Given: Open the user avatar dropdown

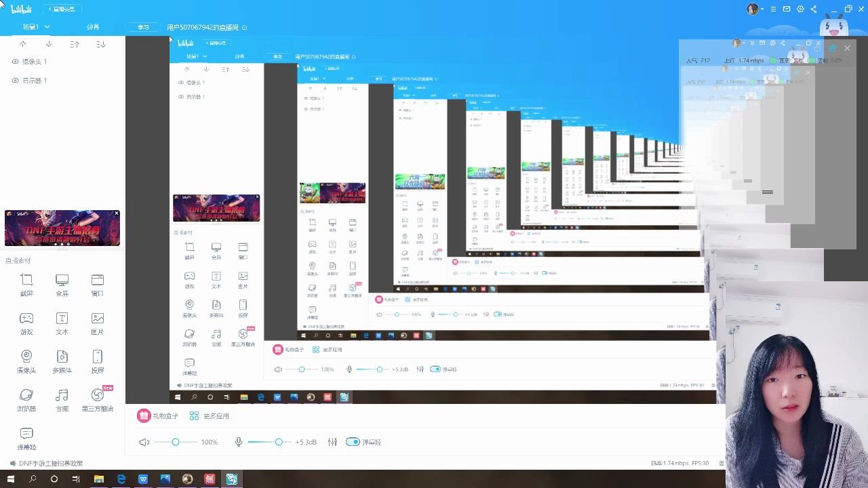Looking at the screenshot, I should click(x=755, y=9).
